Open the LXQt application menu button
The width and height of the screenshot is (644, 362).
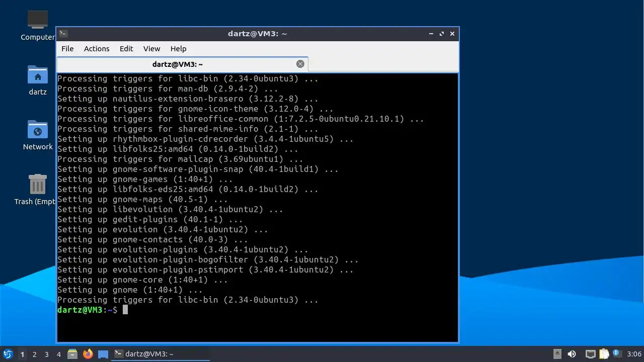[x=8, y=354]
